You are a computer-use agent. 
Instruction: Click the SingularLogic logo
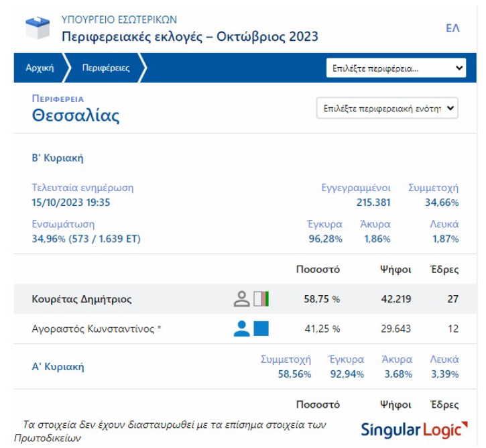(x=410, y=429)
